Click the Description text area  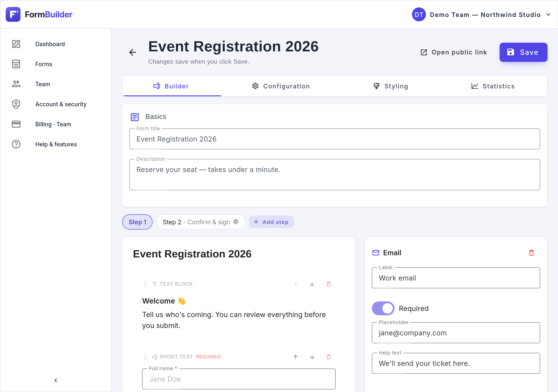click(x=335, y=175)
